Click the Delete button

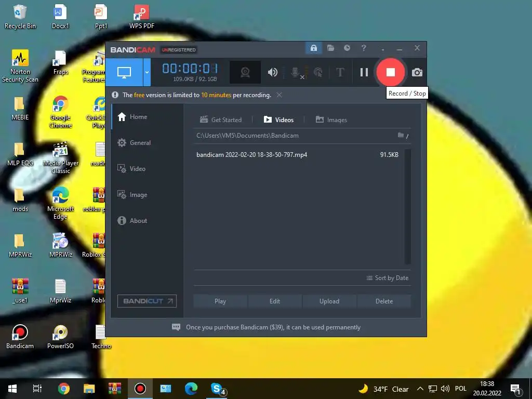(x=384, y=301)
